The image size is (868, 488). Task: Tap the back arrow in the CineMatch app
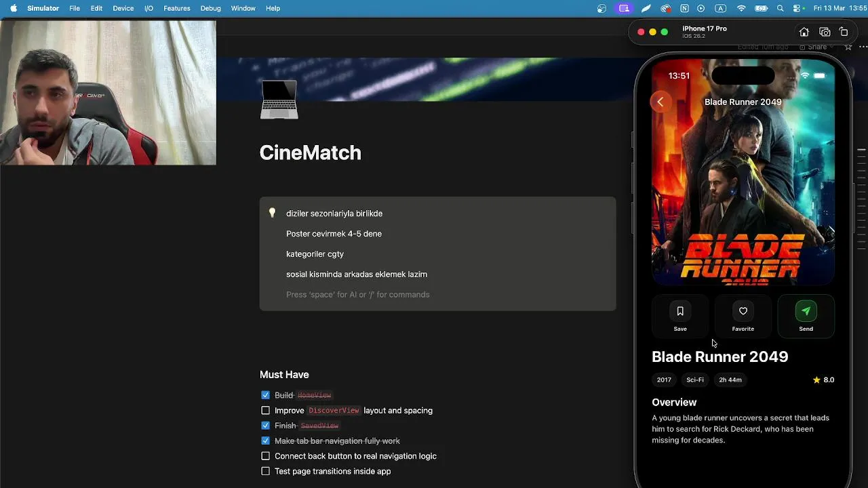[660, 102]
